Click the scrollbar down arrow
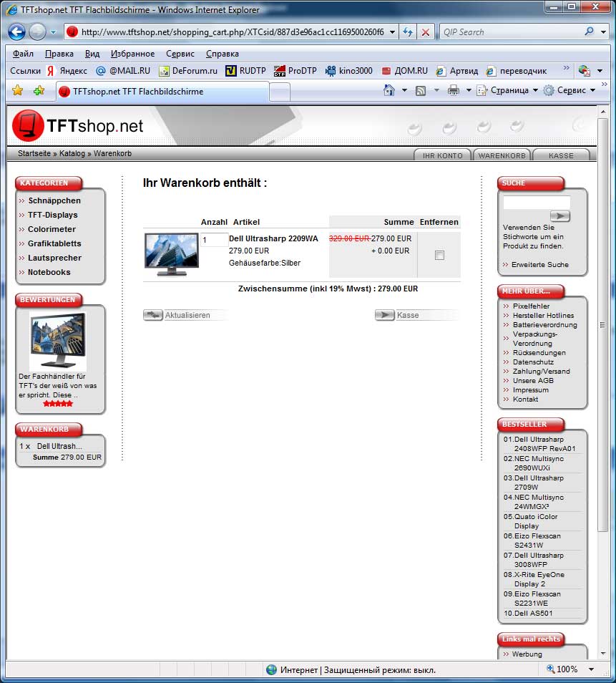The height and width of the screenshot is (683, 616). [603, 654]
